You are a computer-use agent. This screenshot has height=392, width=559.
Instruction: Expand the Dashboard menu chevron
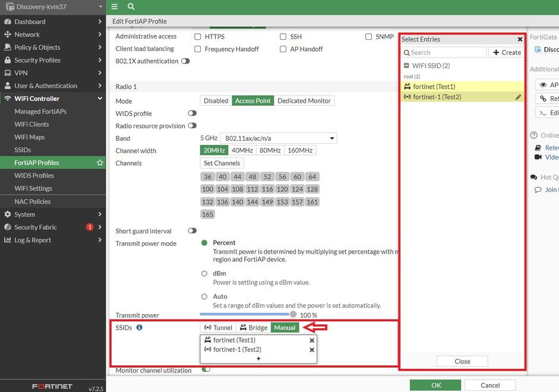100,22
